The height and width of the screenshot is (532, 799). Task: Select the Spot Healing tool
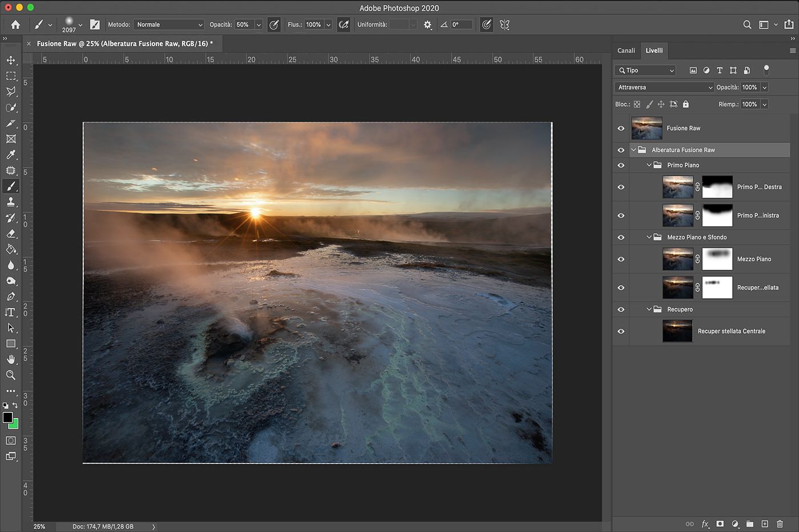(11, 170)
